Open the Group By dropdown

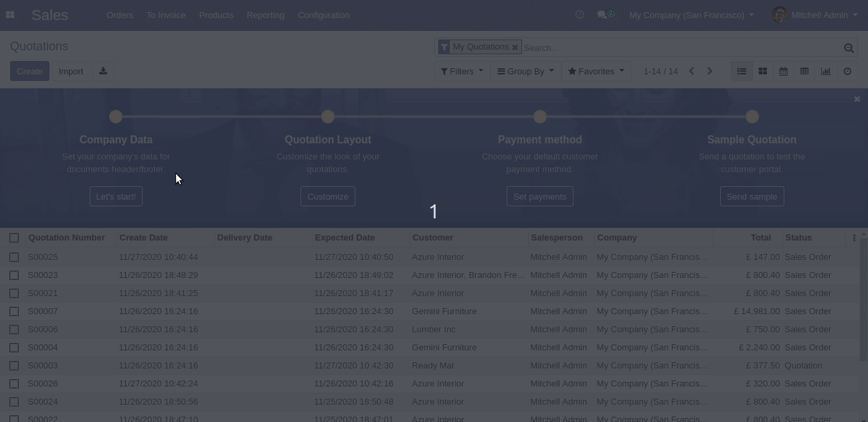pyautogui.click(x=525, y=71)
